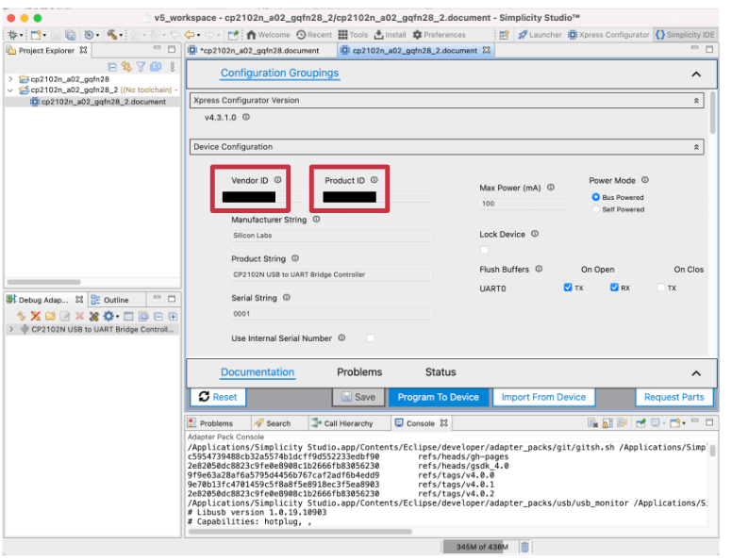Click the Vendor ID info icon

coord(277,180)
